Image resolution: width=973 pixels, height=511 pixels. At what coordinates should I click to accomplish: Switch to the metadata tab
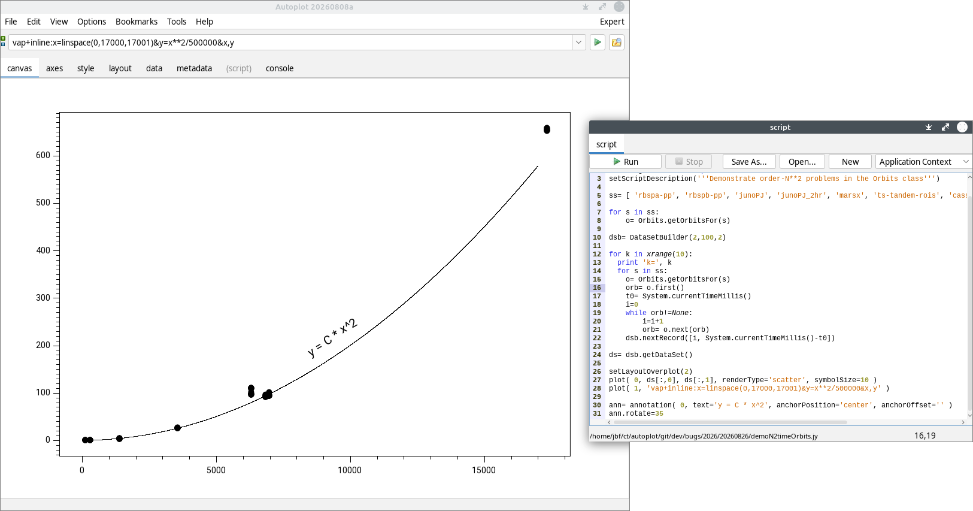[x=194, y=68]
